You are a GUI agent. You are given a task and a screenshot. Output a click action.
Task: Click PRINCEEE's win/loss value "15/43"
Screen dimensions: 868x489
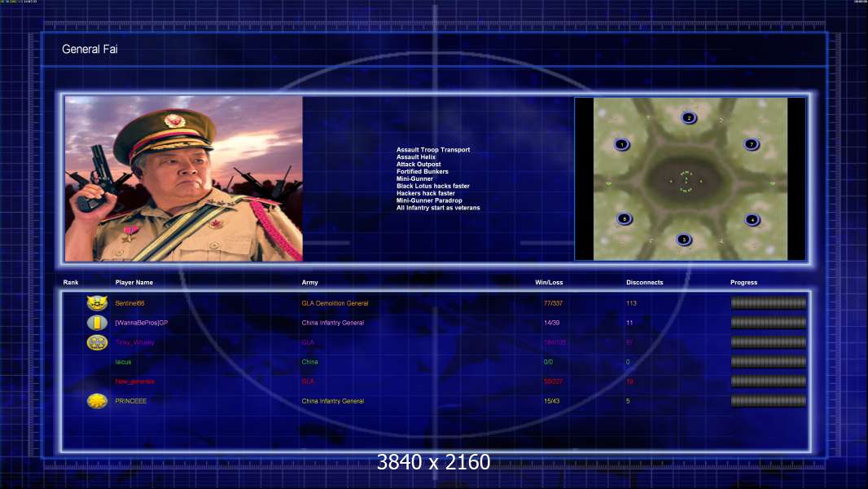pyautogui.click(x=551, y=401)
